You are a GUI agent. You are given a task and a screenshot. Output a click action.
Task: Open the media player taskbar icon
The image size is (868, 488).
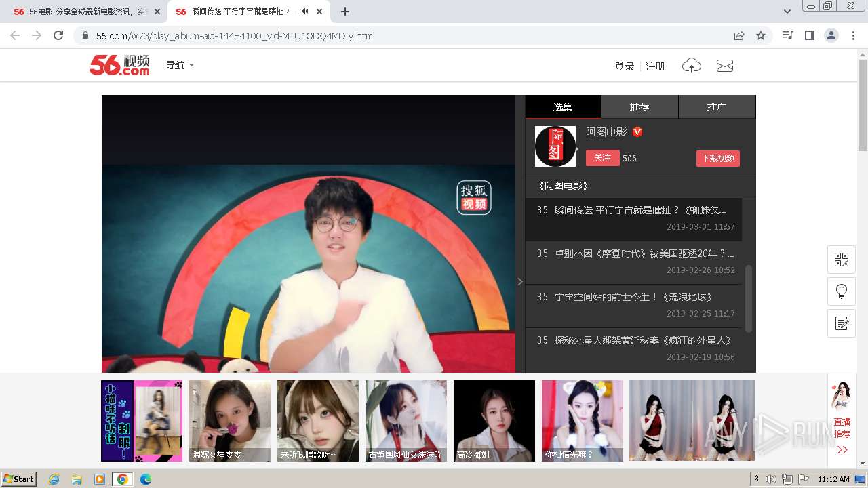coord(100,479)
